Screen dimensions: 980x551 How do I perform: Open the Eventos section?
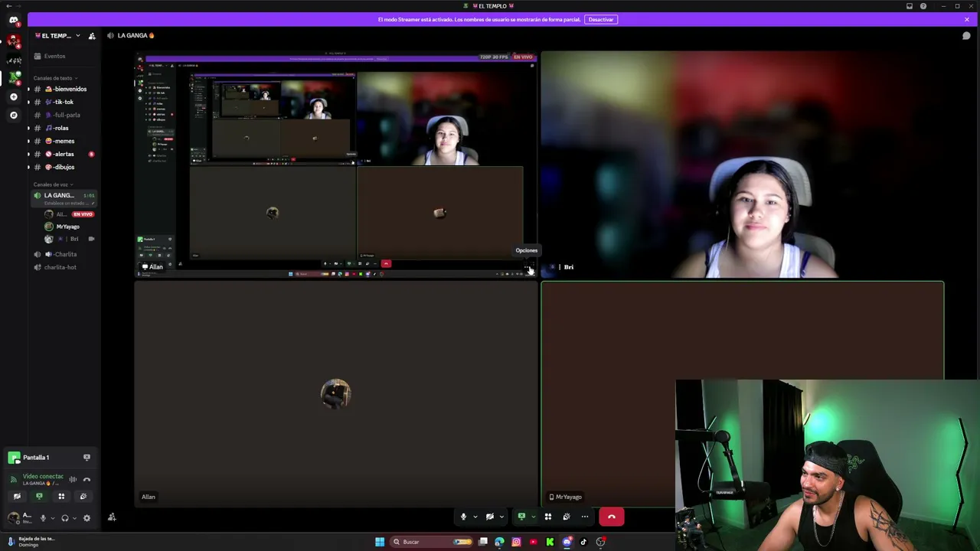(x=64, y=56)
